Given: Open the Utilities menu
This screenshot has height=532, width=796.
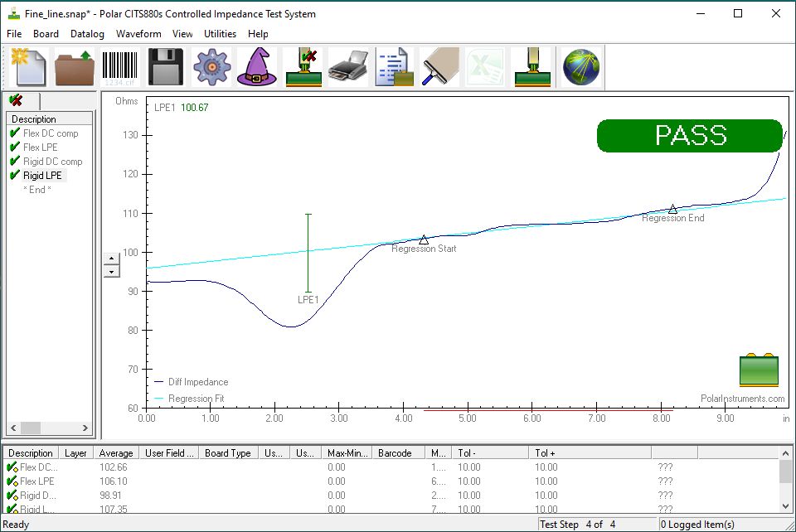Looking at the screenshot, I should click(x=220, y=34).
